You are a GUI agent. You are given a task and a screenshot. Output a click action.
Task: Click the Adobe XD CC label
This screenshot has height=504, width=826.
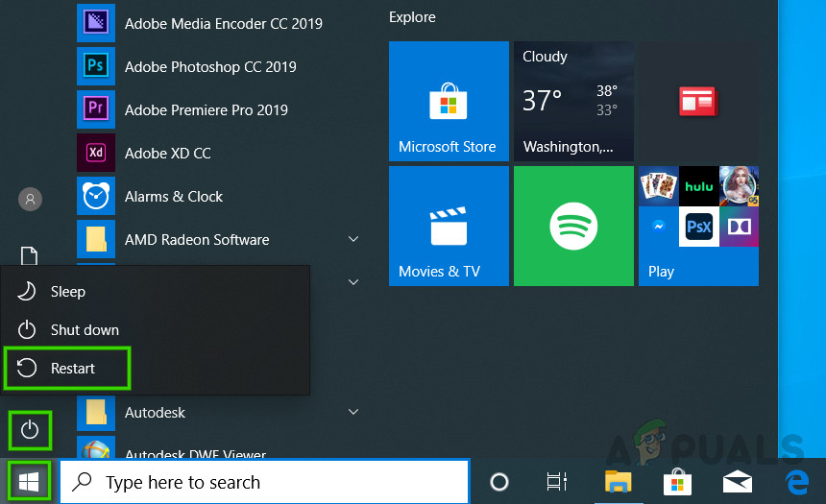pos(167,154)
